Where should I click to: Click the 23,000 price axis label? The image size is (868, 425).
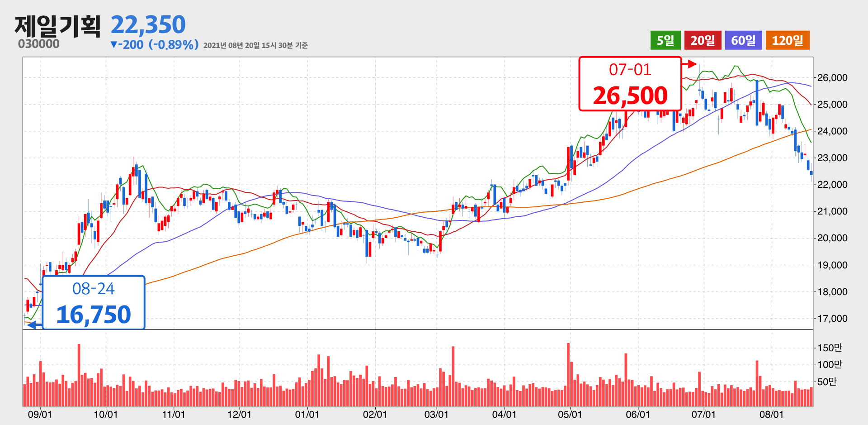click(x=832, y=158)
